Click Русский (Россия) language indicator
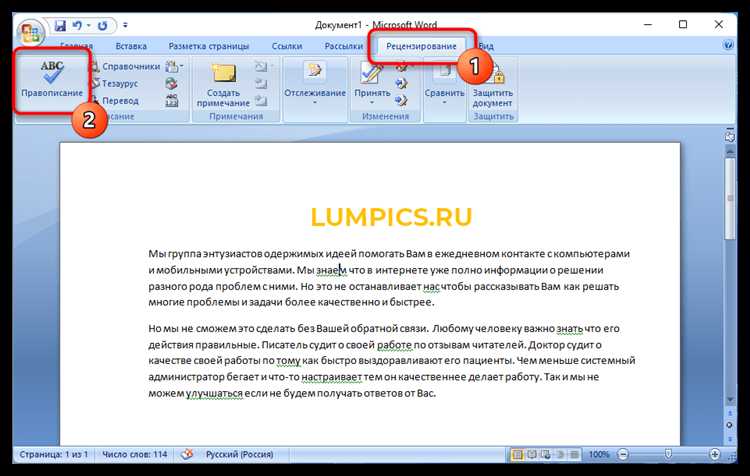This screenshot has height=476, width=750. 239,454
